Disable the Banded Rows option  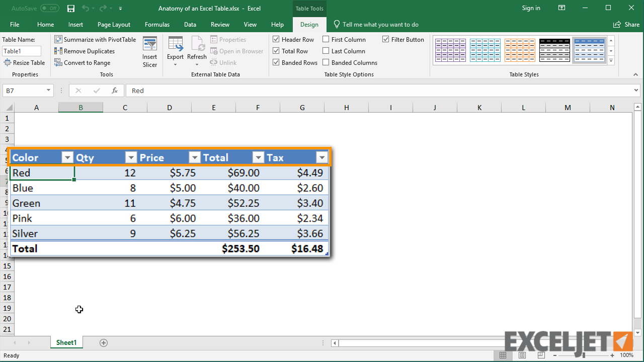coord(276,62)
